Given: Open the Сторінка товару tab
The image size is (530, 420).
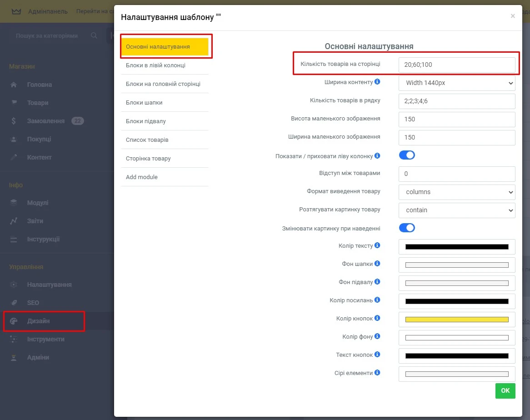Looking at the screenshot, I should pyautogui.click(x=148, y=159).
